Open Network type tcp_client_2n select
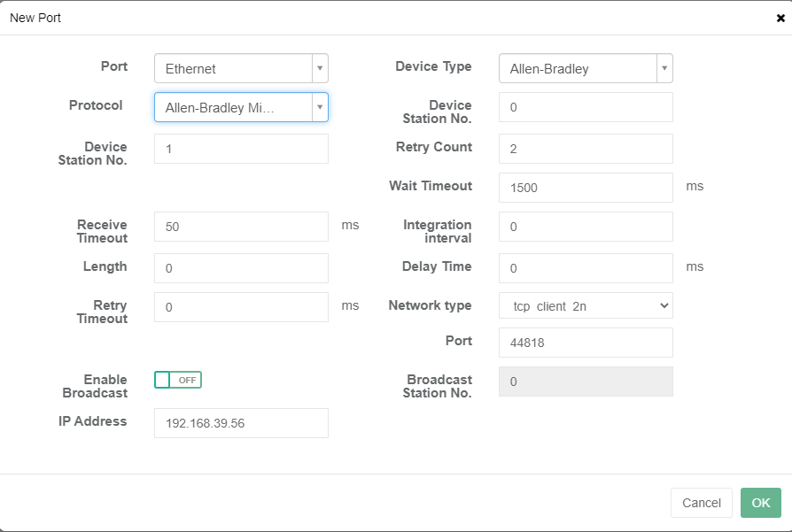 (586, 305)
